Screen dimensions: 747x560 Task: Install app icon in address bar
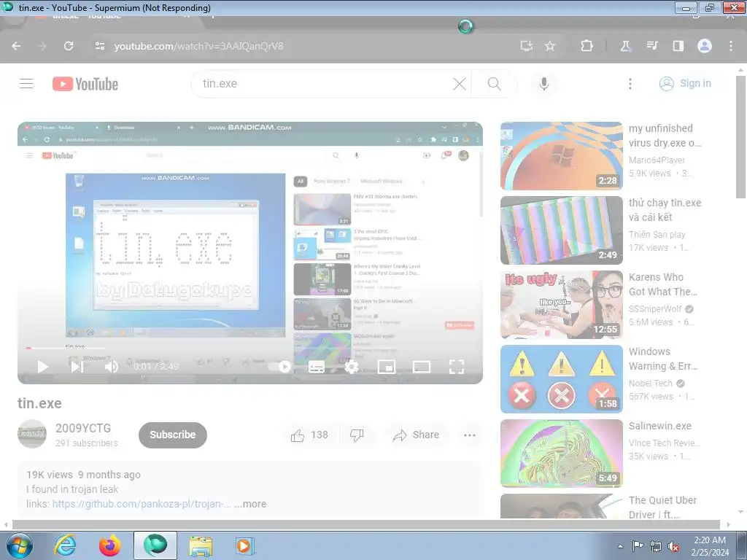[x=526, y=46]
